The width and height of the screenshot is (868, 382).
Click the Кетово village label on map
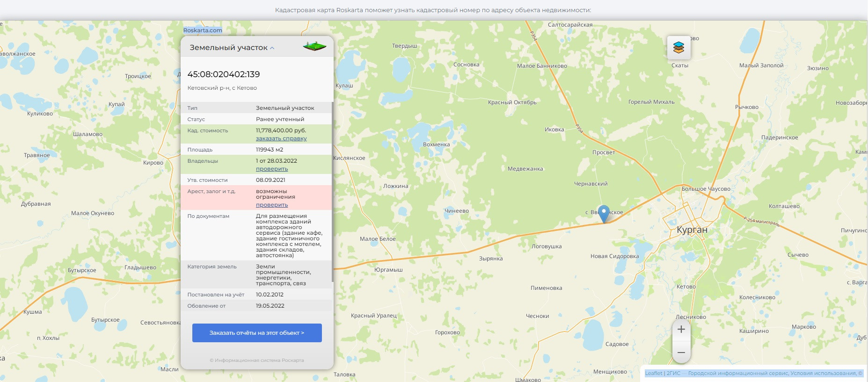tap(686, 287)
